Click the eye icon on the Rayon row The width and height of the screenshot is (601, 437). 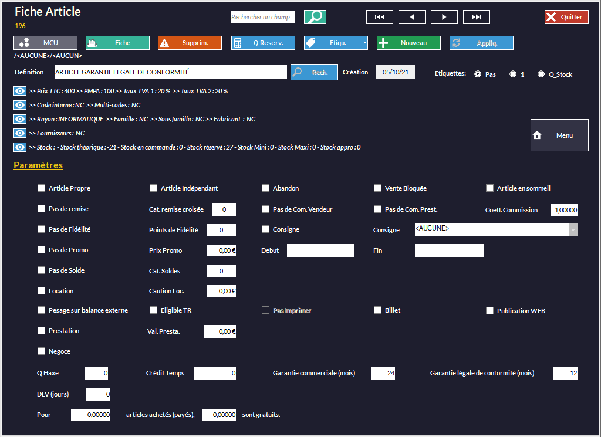[x=20, y=119]
